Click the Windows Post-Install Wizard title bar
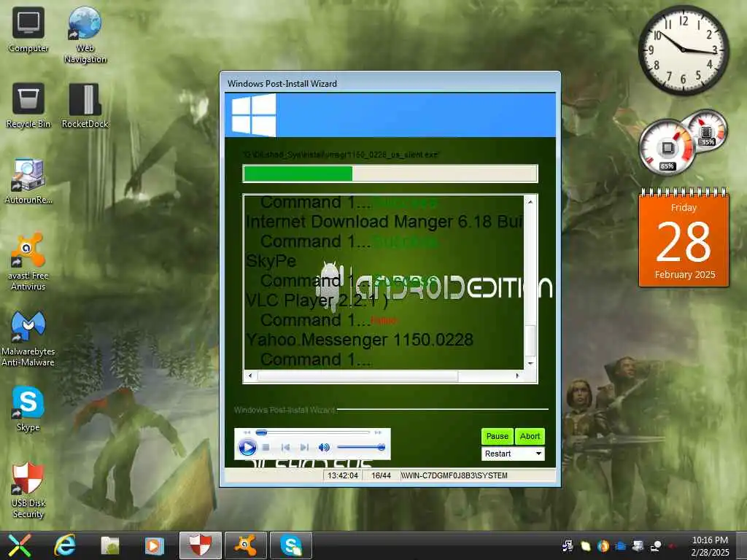Viewport: 747px width, 560px height. coord(390,83)
